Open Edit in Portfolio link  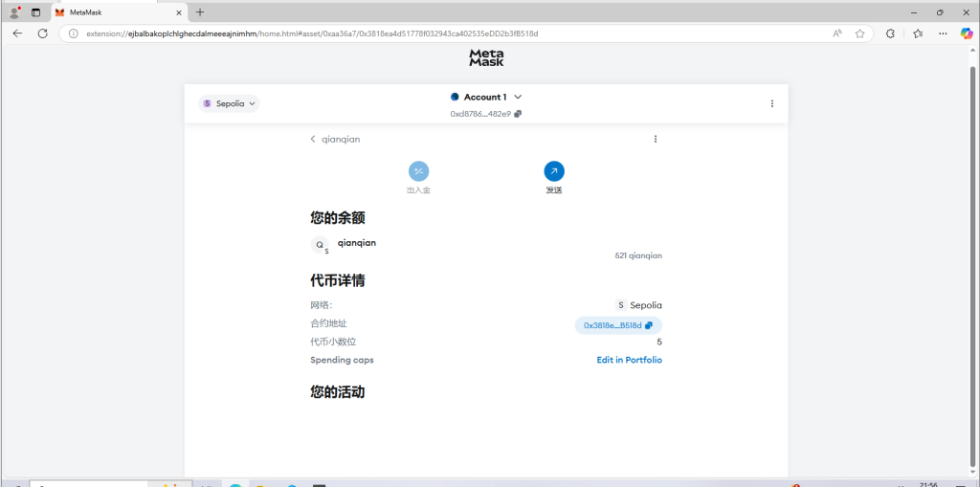click(629, 360)
